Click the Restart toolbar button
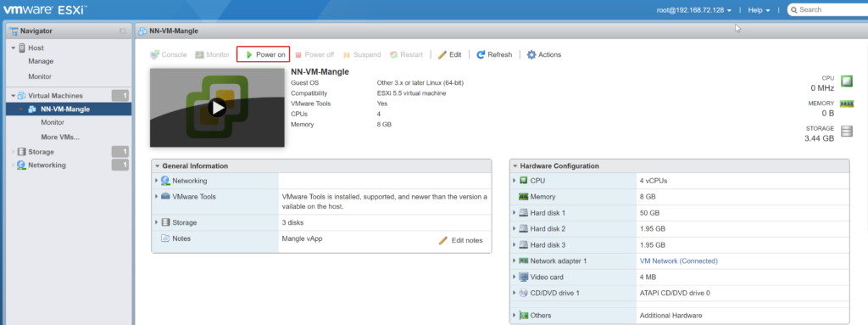868x325 pixels. tap(406, 55)
